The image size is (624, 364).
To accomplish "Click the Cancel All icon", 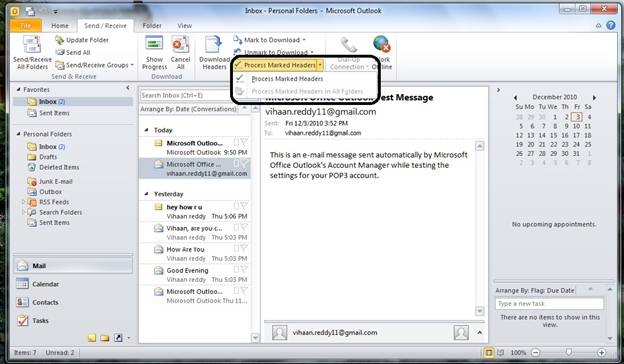I will (x=180, y=44).
